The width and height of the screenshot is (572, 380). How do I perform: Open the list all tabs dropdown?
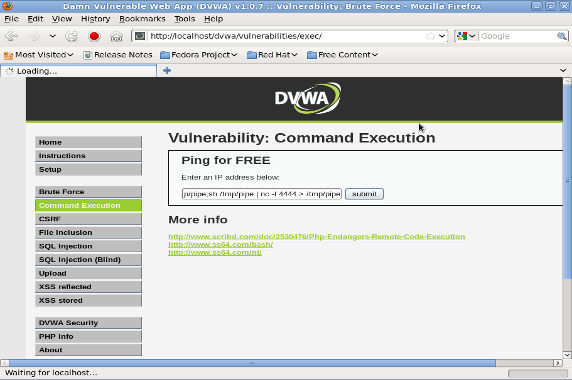(x=563, y=70)
